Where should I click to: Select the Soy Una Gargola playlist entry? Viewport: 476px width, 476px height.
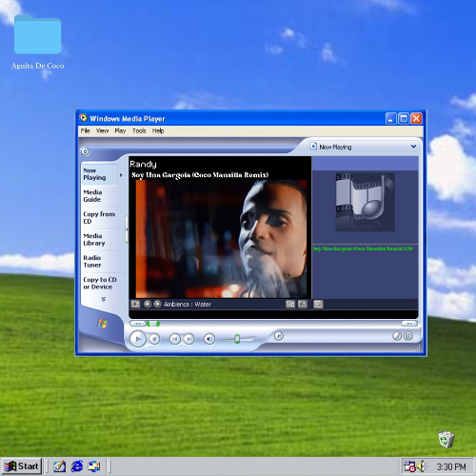point(363,248)
